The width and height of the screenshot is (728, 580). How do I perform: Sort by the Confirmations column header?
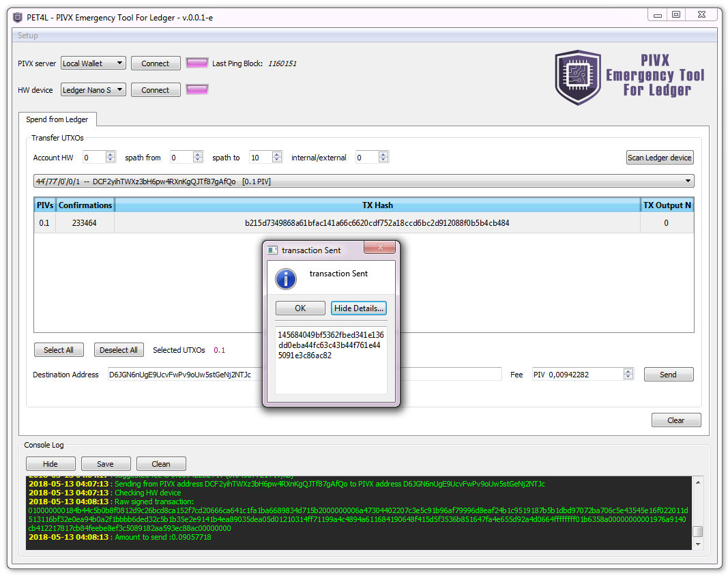click(x=85, y=205)
